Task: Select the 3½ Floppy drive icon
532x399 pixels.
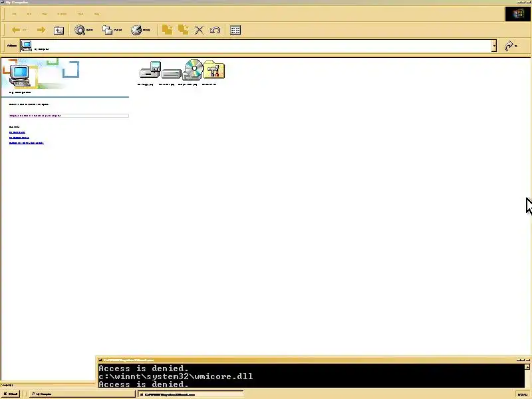Action: click(x=150, y=70)
